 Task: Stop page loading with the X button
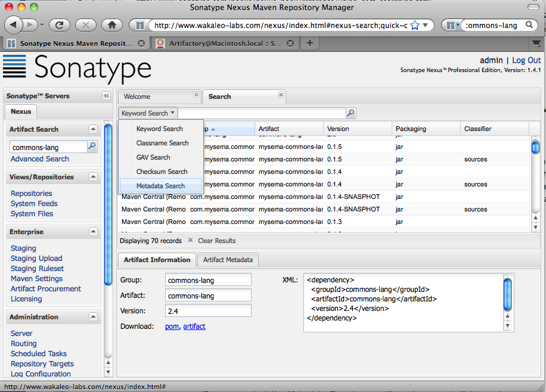coord(86,24)
